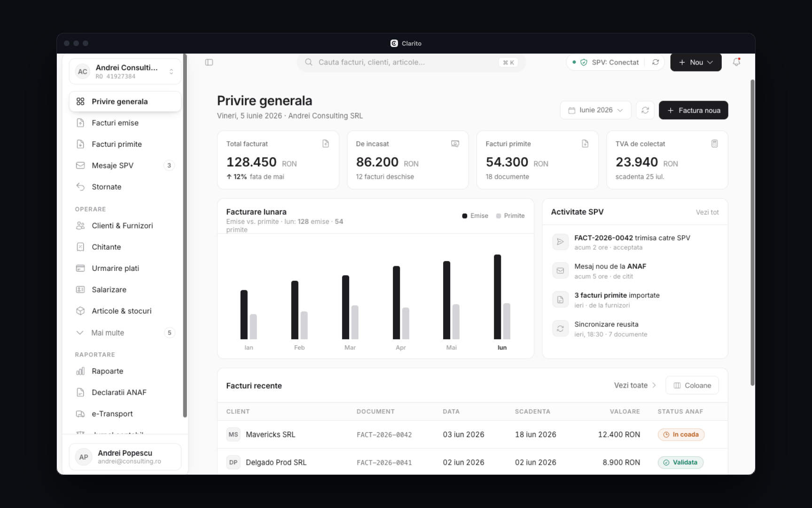Click 12 facturi deschise text
812x508 pixels.
pos(385,177)
